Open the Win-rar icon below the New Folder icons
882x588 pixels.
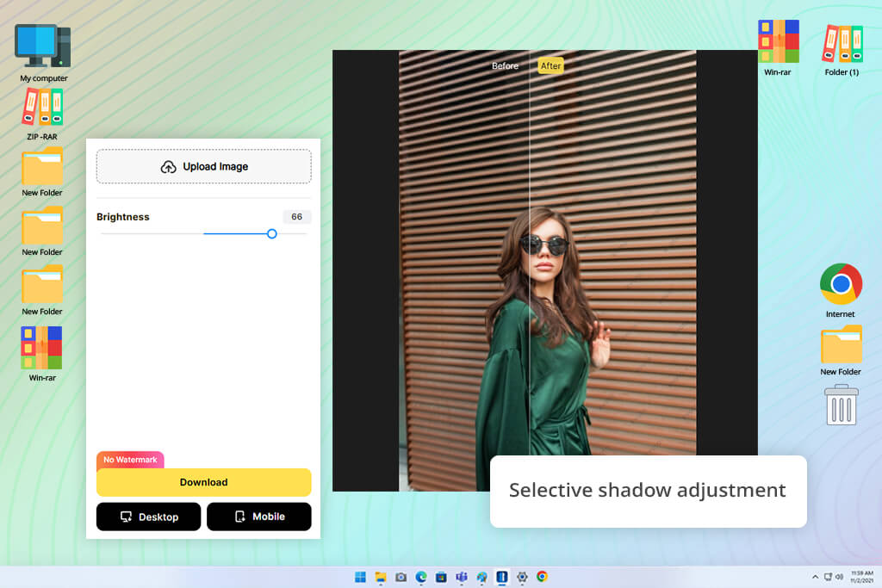click(42, 354)
